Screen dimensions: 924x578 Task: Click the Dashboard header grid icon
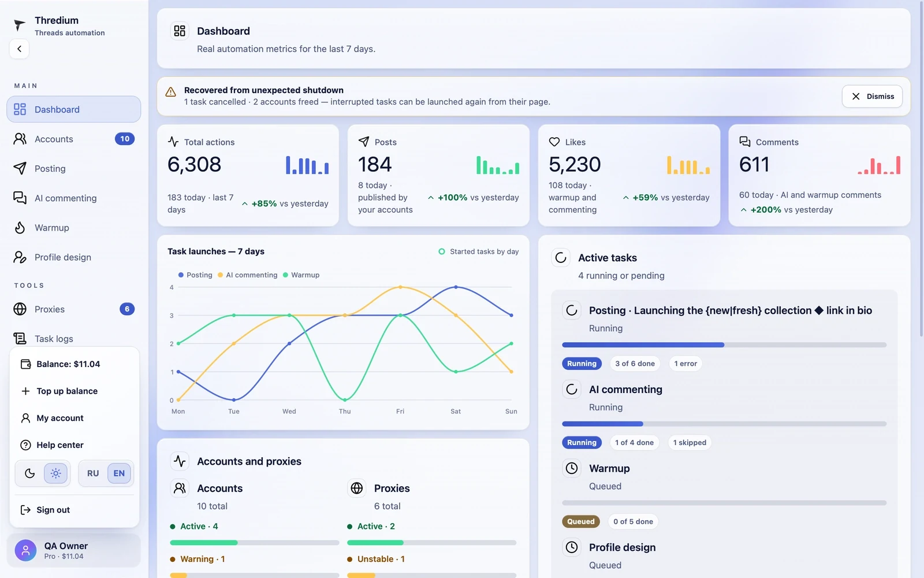click(x=180, y=31)
